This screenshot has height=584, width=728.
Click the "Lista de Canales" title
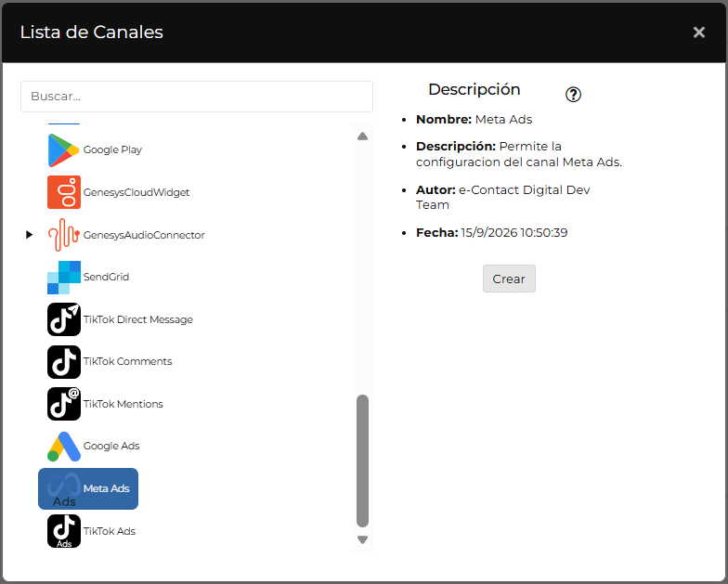(x=91, y=32)
